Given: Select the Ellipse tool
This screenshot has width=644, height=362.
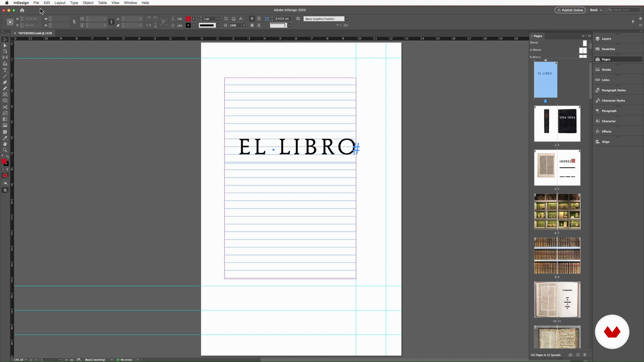Looking at the screenshot, I should pyautogui.click(x=5, y=100).
